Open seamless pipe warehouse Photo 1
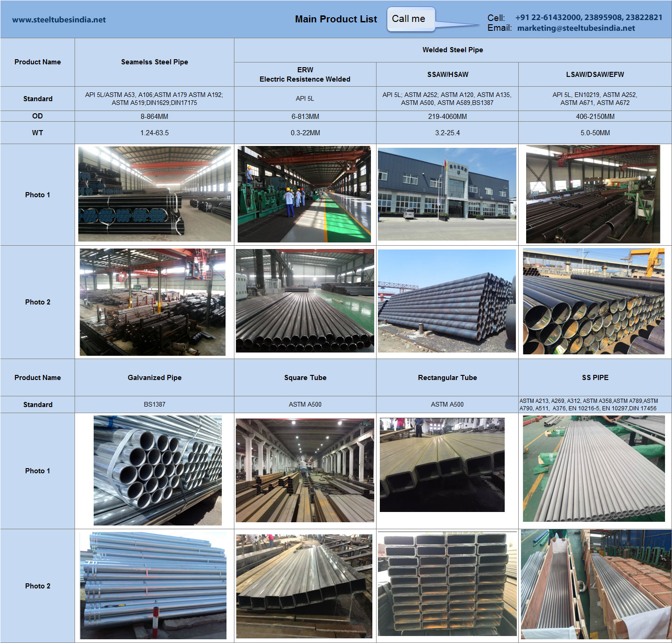Viewport: 672px width, 643px height. [x=155, y=194]
